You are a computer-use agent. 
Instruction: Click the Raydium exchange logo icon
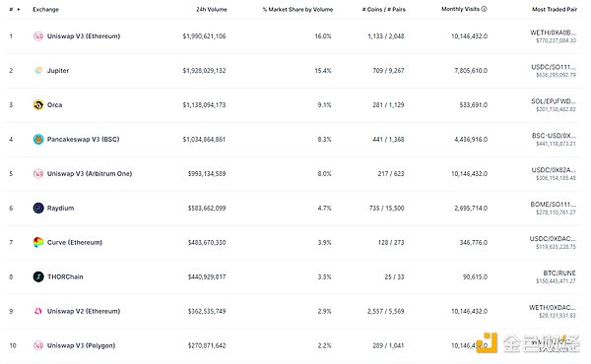click(38, 208)
